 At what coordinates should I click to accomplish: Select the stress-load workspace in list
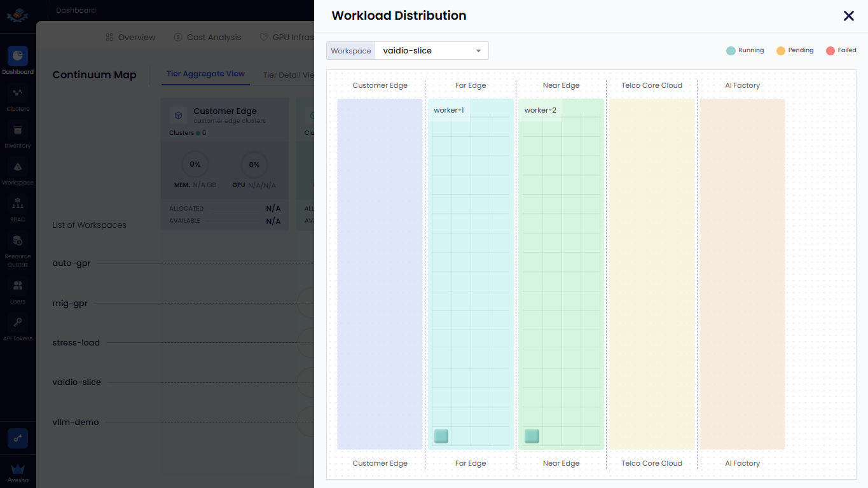point(76,343)
